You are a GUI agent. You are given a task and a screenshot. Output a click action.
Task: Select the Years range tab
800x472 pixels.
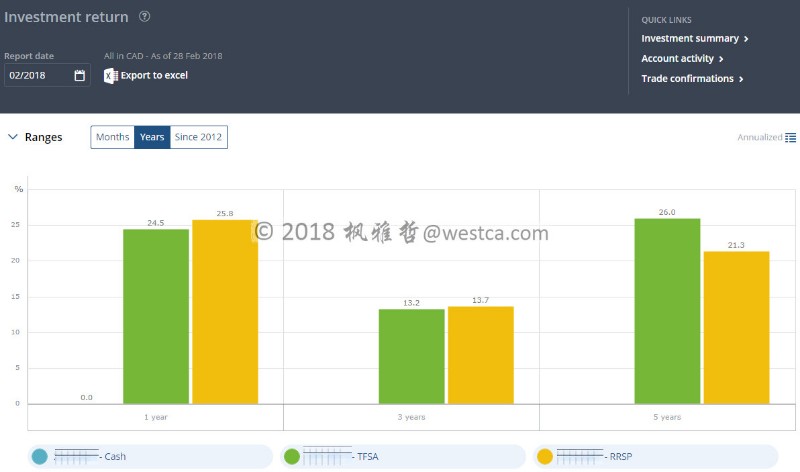point(152,137)
